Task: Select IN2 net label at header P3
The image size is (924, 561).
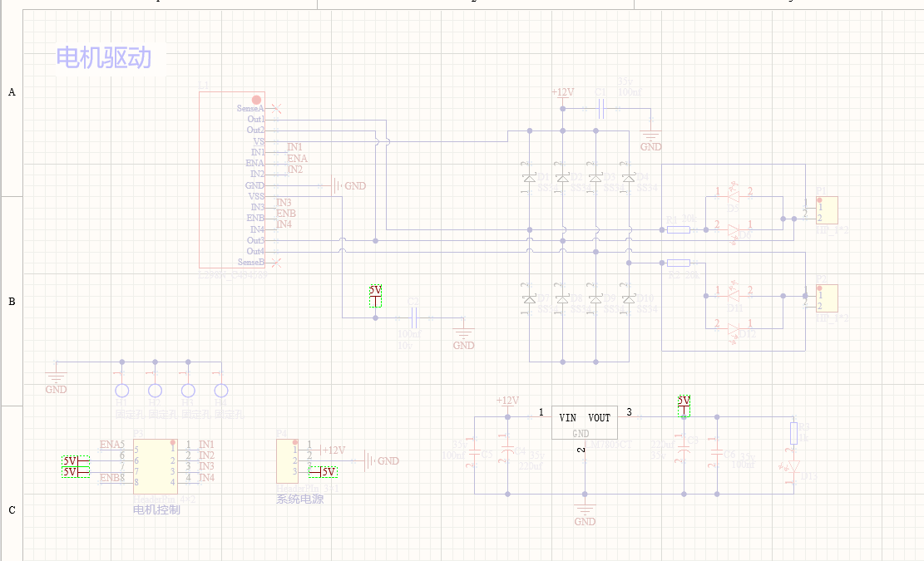Action: (206, 455)
